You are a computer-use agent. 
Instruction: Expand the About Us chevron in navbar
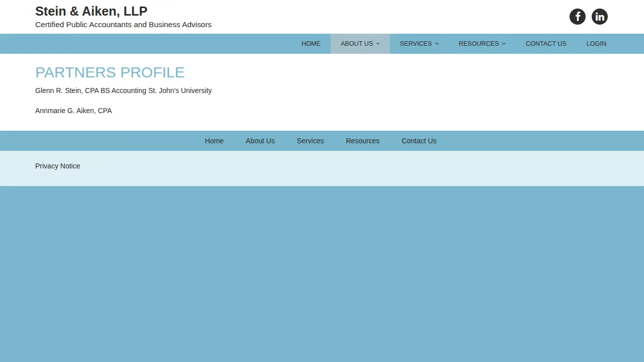(378, 44)
